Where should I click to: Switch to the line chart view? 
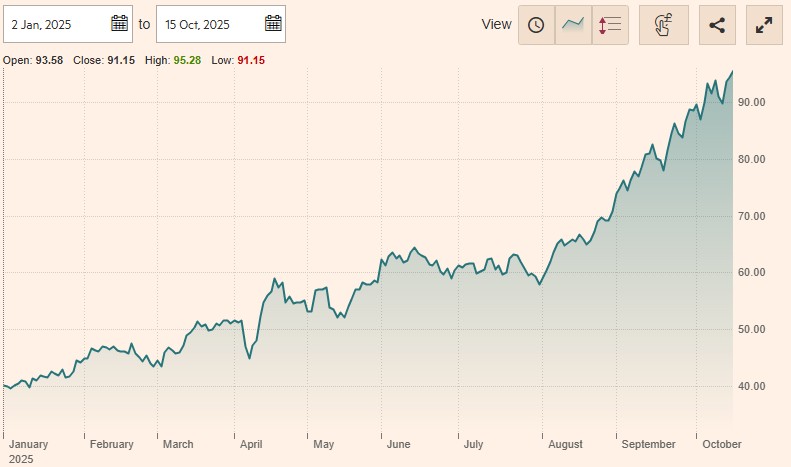tap(573, 25)
